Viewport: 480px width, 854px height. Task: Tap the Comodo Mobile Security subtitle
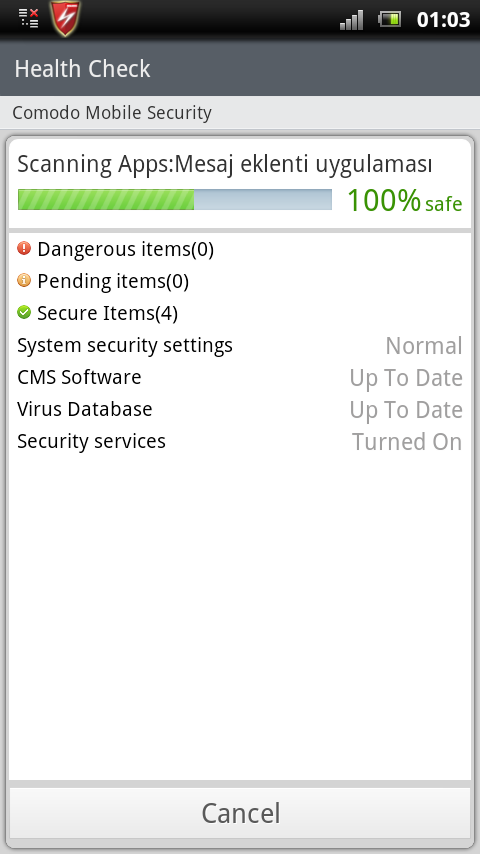pos(112,113)
